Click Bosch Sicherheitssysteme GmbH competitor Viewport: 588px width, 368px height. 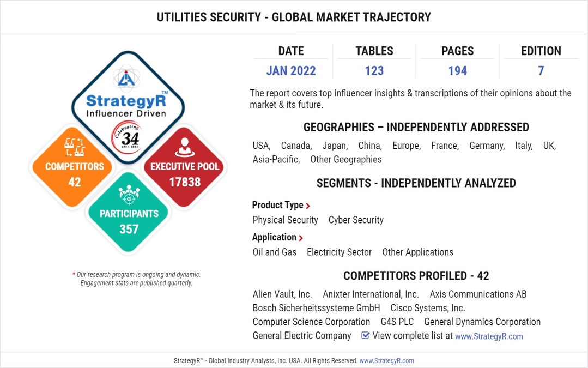(x=316, y=308)
